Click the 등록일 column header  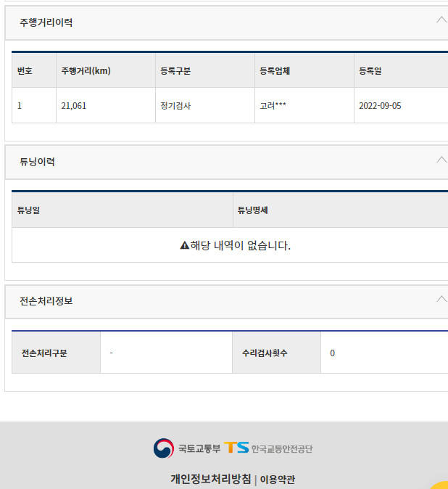[402, 70]
